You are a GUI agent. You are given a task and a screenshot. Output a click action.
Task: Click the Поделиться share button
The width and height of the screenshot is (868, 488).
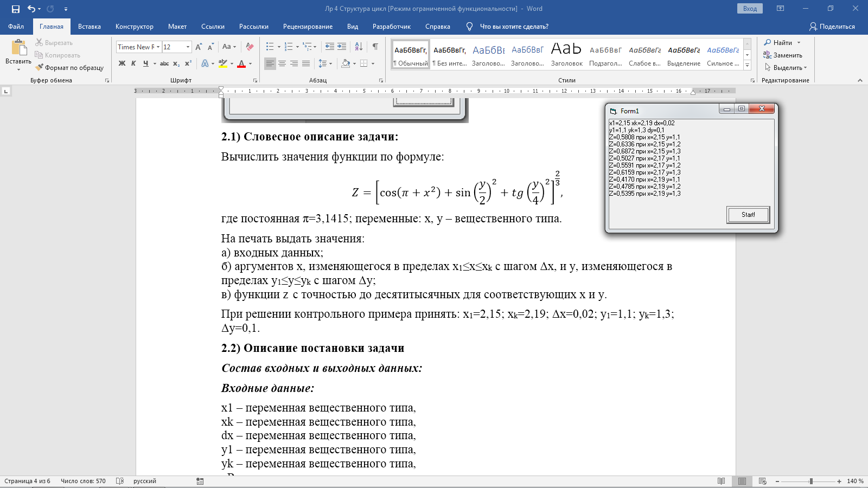coord(832,26)
